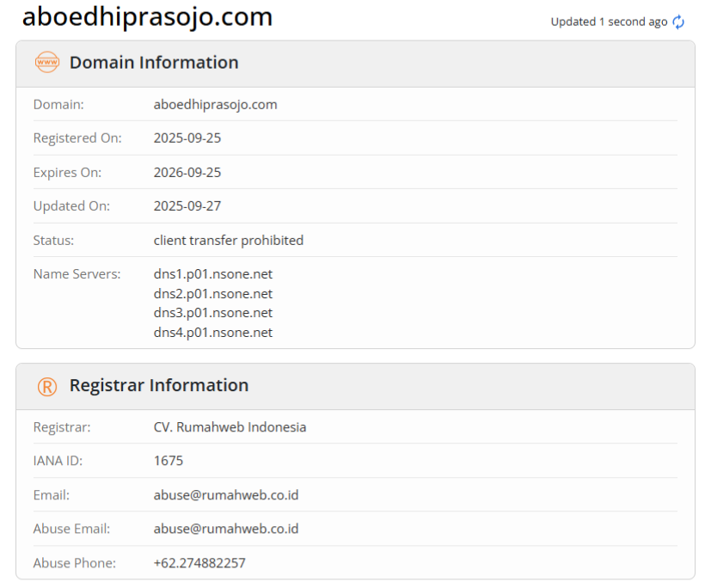Select the client transfer prohibited status value
The image size is (705, 588).
228,240
